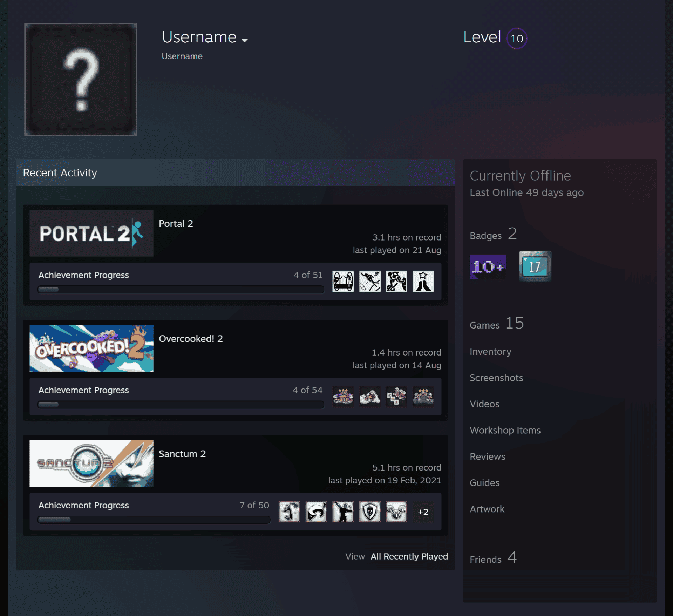This screenshot has width=673, height=616.
Task: Select fifth Sanctum 2 achievement icon
Action: coord(396,512)
